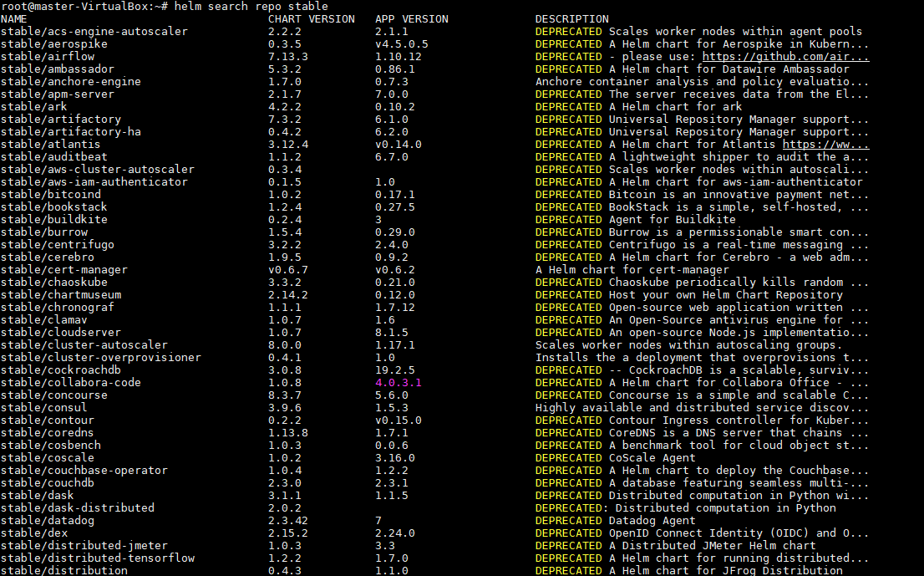Select the text stable/acs-engine-autoscaler
The width and height of the screenshot is (924, 576).
click(94, 32)
